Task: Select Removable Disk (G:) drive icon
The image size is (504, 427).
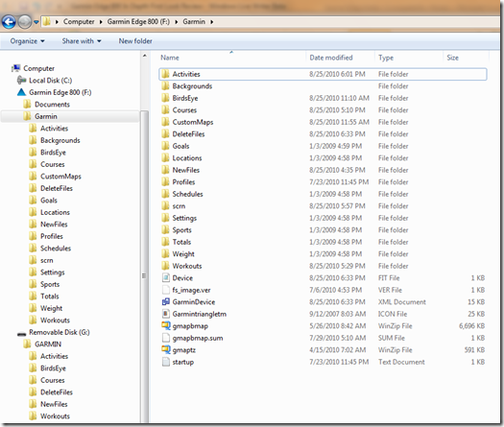Action: pos(21,333)
